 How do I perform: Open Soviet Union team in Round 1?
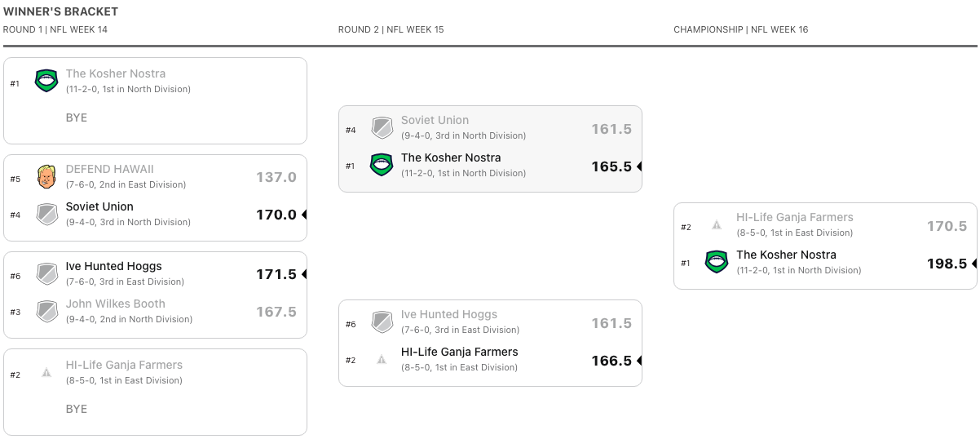(99, 206)
